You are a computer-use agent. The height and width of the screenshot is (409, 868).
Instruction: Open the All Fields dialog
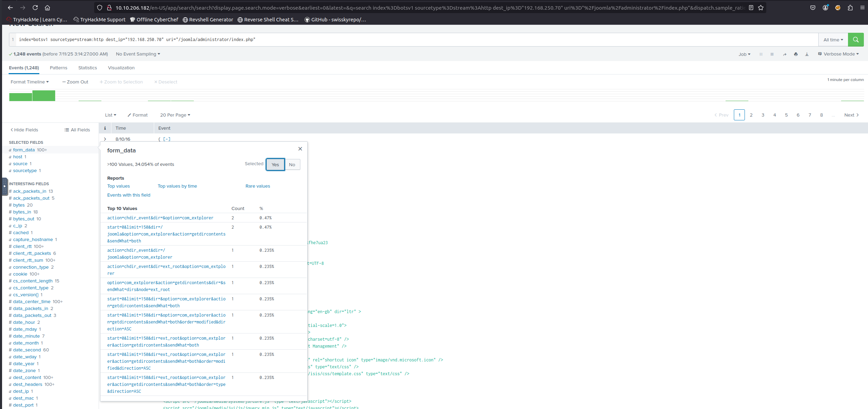tap(77, 130)
